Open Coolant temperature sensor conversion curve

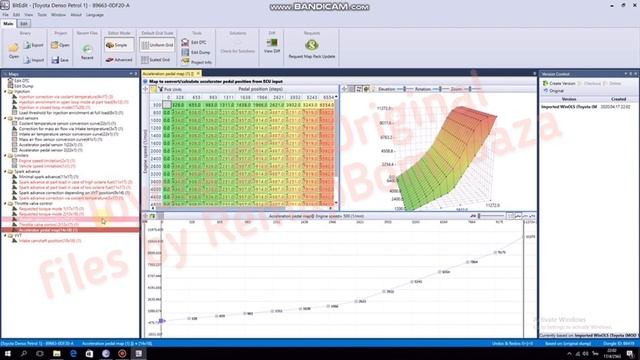[x=67, y=123]
